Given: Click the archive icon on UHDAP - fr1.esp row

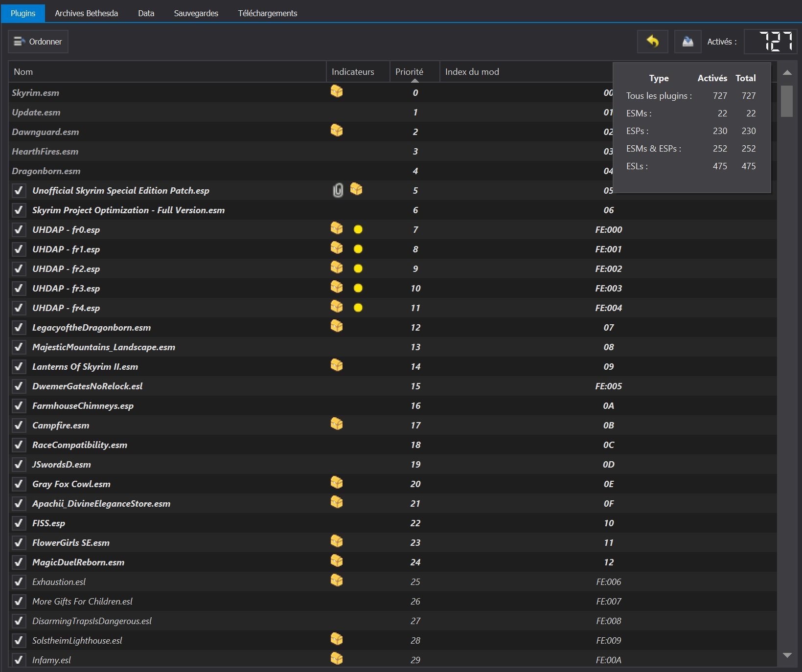Looking at the screenshot, I should tap(337, 248).
